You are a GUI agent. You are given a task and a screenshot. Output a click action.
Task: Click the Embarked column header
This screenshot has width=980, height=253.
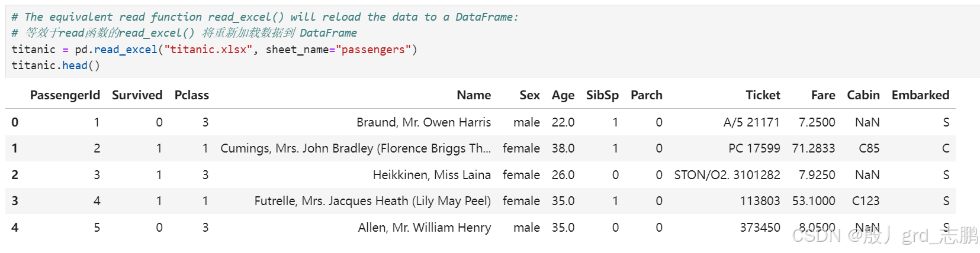click(x=920, y=95)
